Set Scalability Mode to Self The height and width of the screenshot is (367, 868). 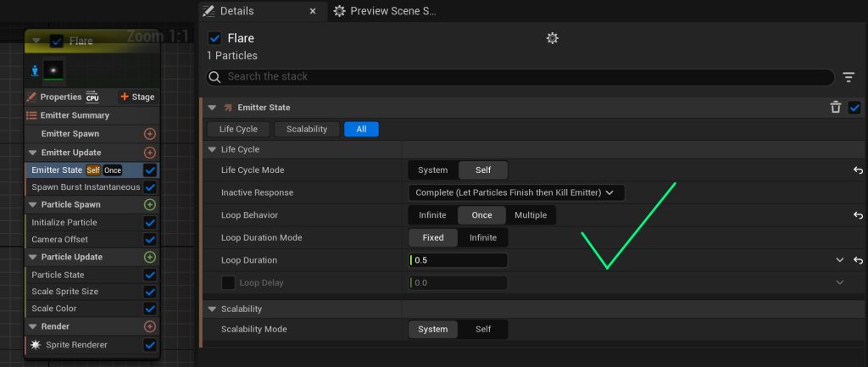click(482, 329)
